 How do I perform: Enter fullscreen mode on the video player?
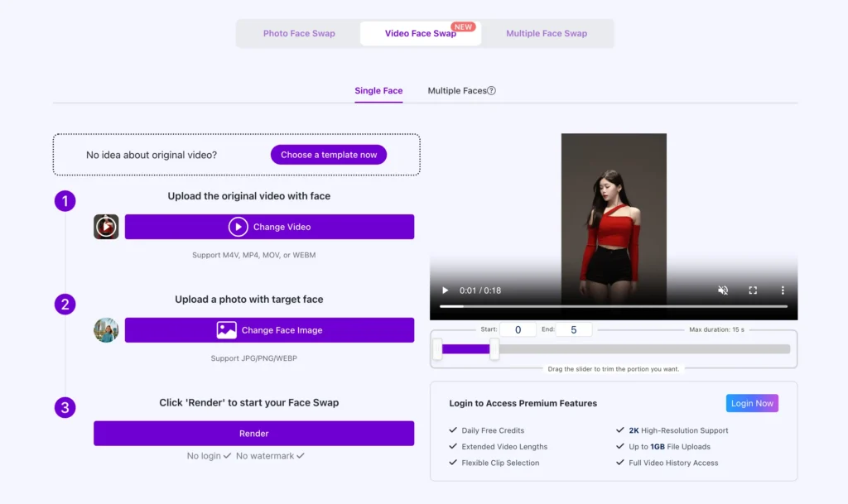click(753, 290)
